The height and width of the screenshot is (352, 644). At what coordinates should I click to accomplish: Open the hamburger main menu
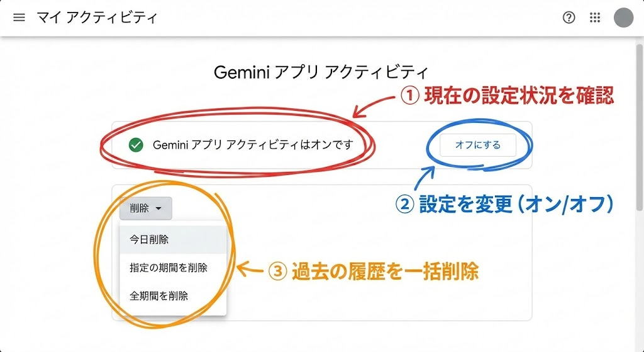19,18
